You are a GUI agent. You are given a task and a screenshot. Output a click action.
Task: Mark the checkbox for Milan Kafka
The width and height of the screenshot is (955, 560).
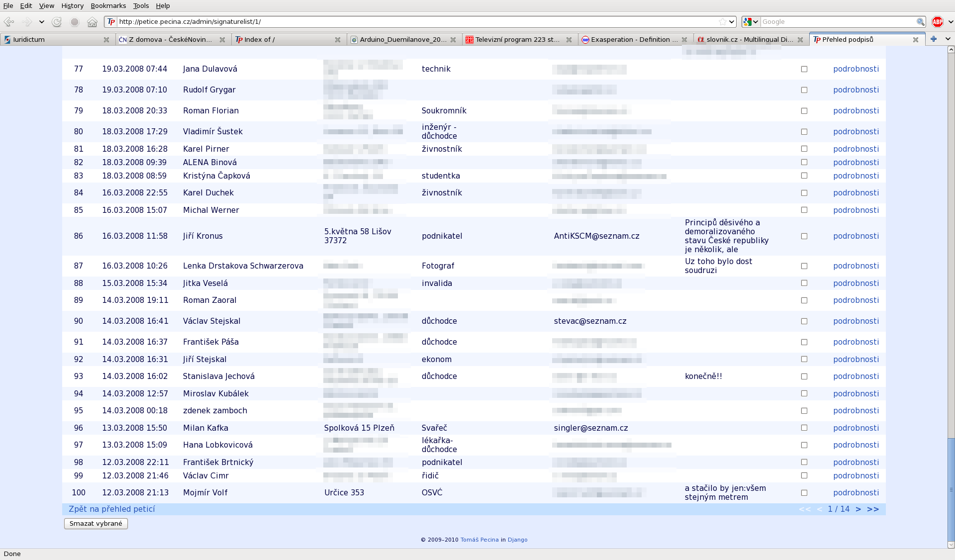804,428
